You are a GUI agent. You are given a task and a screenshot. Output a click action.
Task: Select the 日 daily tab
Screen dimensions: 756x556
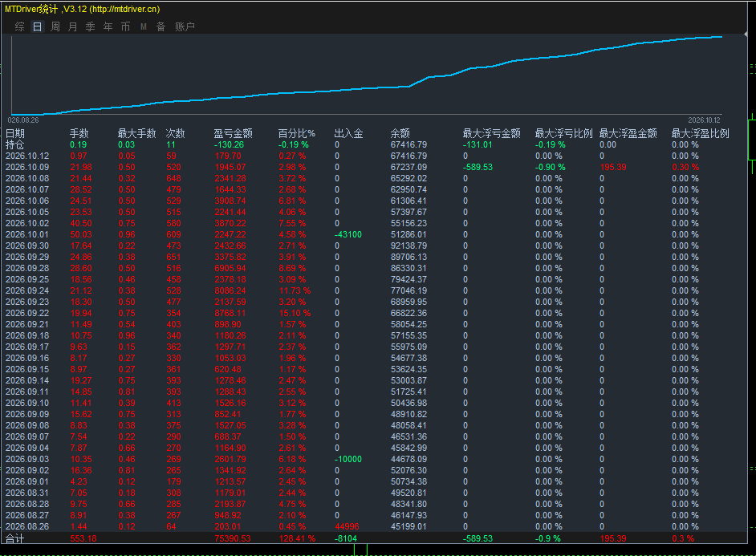pyautogui.click(x=37, y=26)
